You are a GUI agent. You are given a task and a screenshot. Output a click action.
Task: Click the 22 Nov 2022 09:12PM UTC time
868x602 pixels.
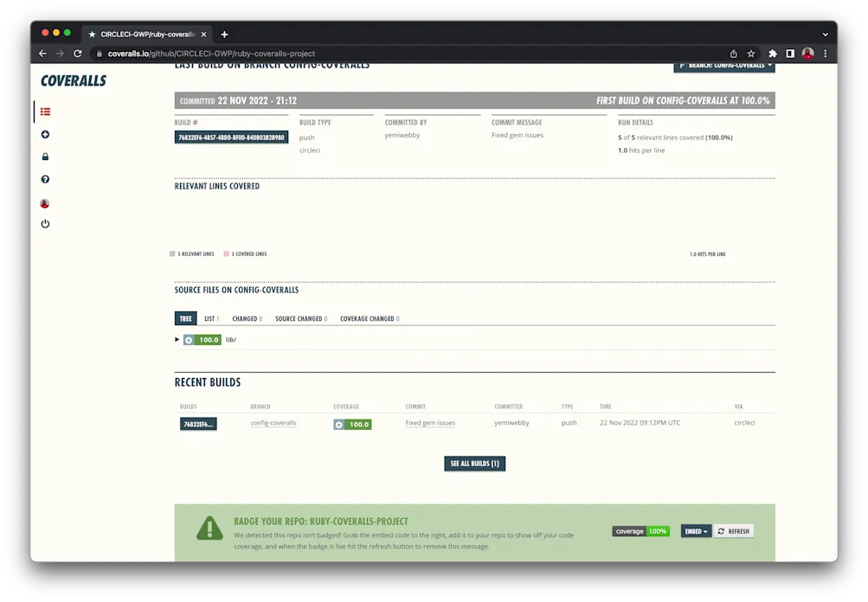tap(640, 423)
